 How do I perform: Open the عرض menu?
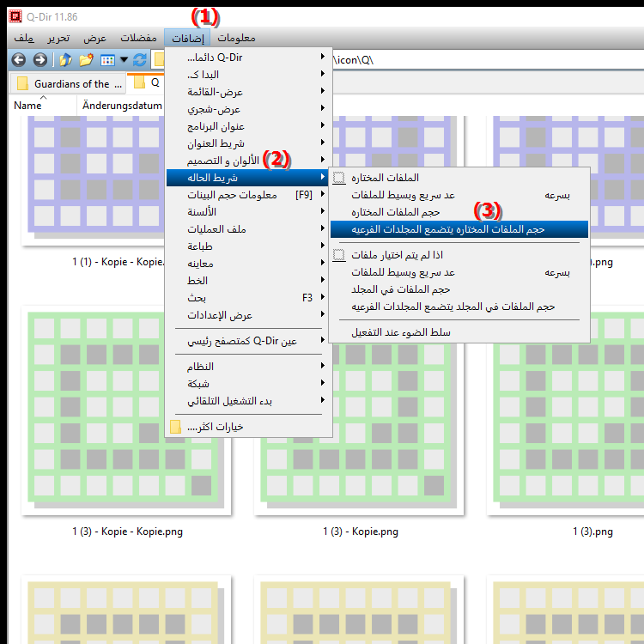pyautogui.click(x=94, y=38)
